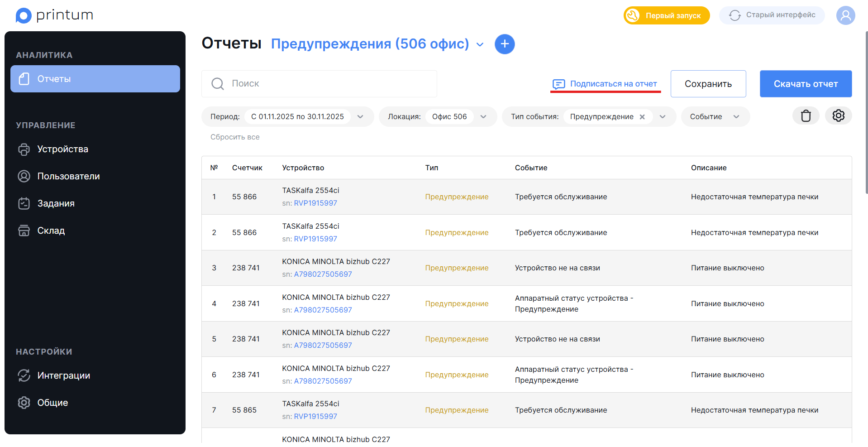The image size is (868, 447).
Task: Expand the Тип события dropdown arrow
Action: [663, 117]
